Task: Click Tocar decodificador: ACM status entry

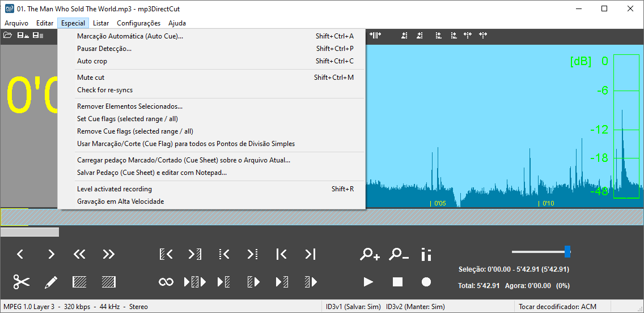Action: pos(557,306)
